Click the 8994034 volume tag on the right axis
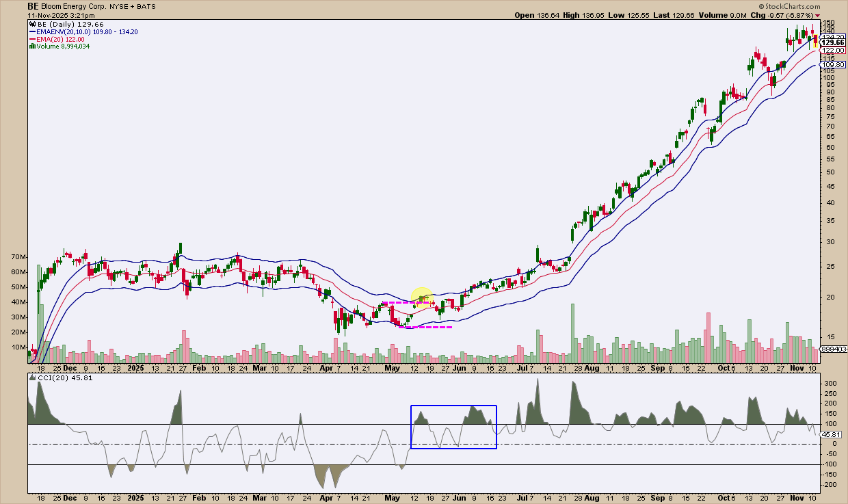This screenshot has width=848, height=504. point(834,349)
